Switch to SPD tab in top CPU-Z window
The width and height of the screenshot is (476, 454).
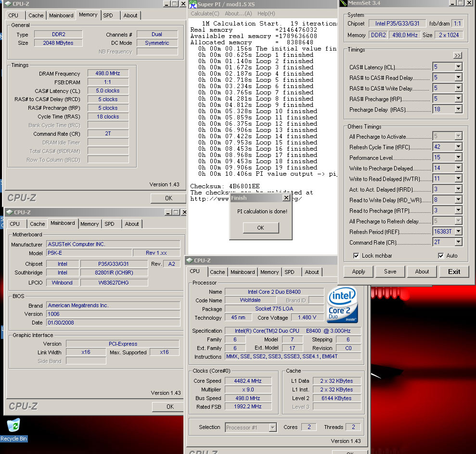pyautogui.click(x=108, y=15)
